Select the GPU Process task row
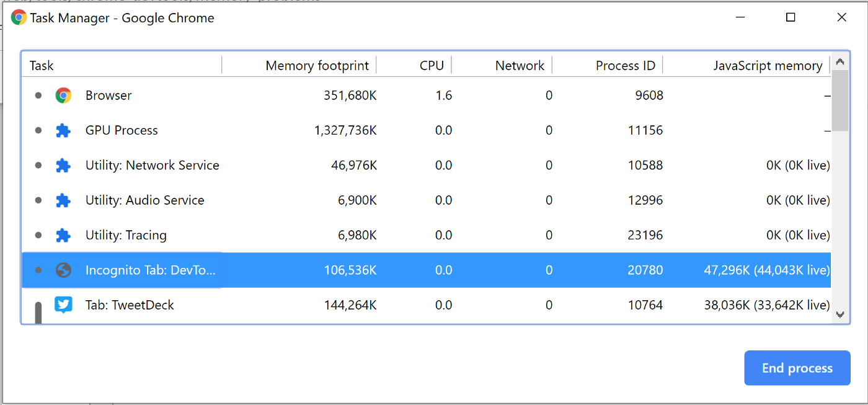The height and width of the screenshot is (405, 868). (x=427, y=130)
